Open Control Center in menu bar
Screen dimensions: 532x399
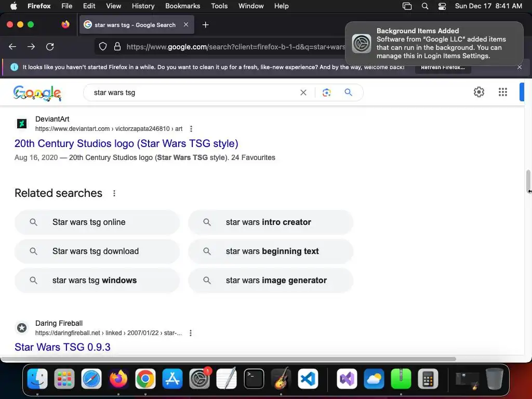[x=442, y=6]
